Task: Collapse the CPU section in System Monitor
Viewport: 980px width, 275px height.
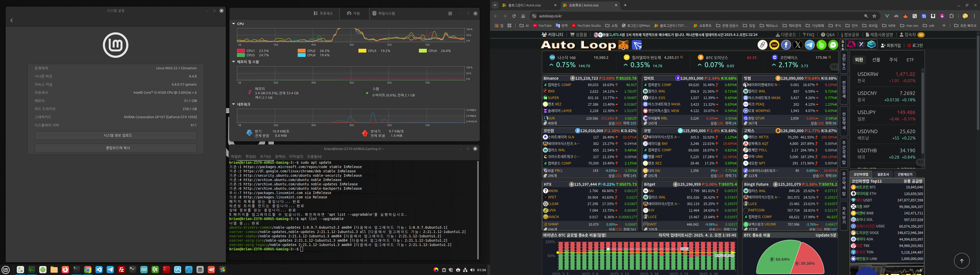Action: click(x=234, y=23)
